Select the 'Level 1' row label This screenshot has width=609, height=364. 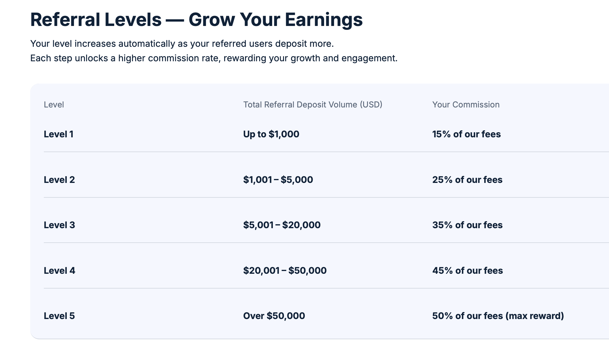(59, 134)
